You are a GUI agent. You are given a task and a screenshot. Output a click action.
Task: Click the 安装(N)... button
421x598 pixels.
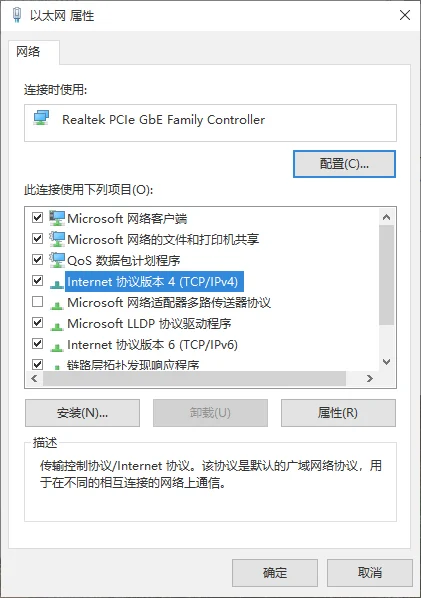82,413
